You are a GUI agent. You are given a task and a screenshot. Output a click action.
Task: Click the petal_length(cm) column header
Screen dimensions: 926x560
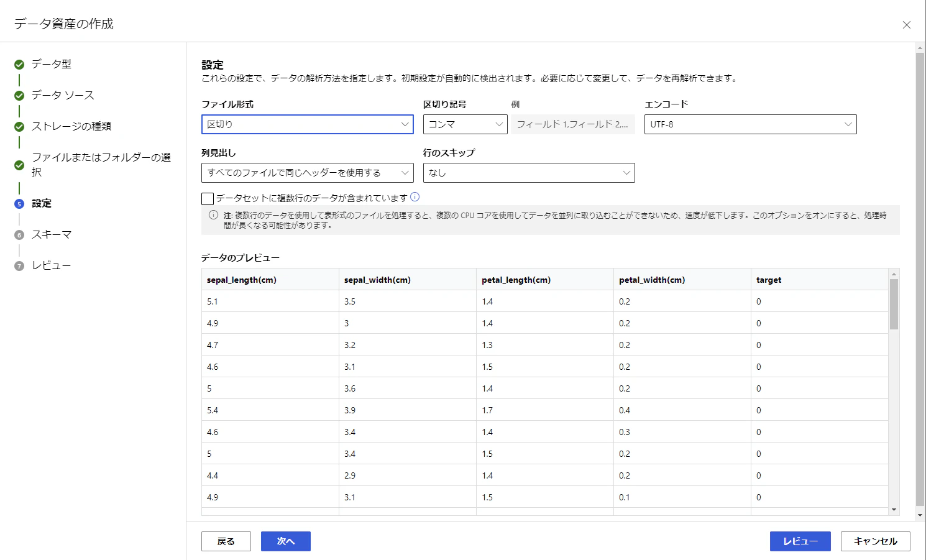[545, 280]
